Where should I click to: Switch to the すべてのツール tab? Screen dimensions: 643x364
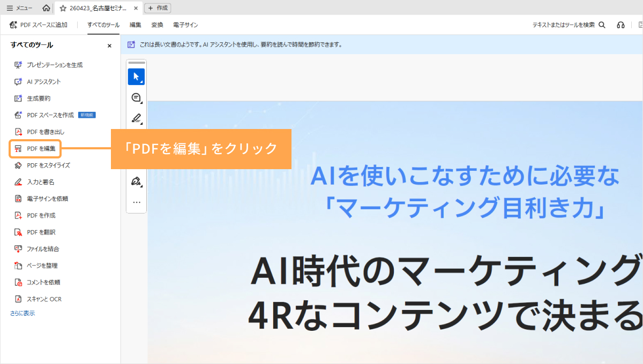tap(103, 25)
